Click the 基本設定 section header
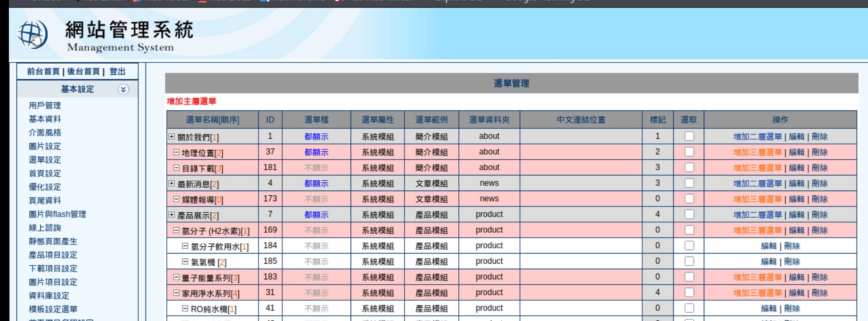868x321 pixels. pos(77,89)
